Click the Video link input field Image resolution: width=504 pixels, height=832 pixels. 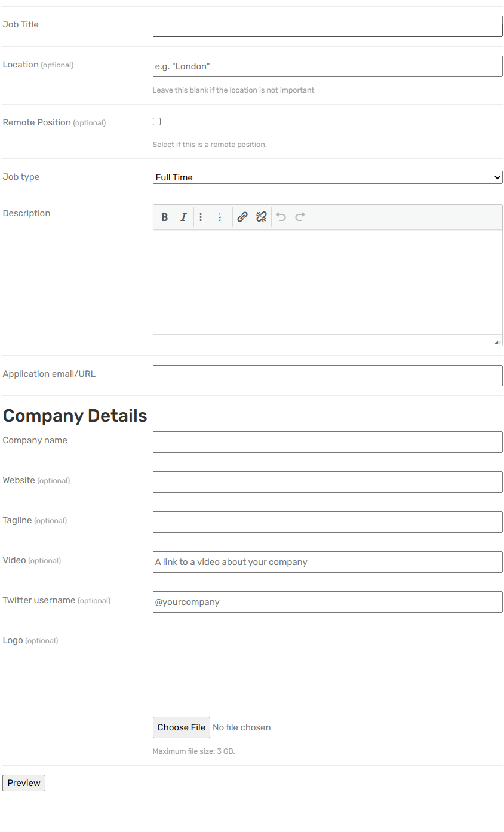tap(327, 562)
